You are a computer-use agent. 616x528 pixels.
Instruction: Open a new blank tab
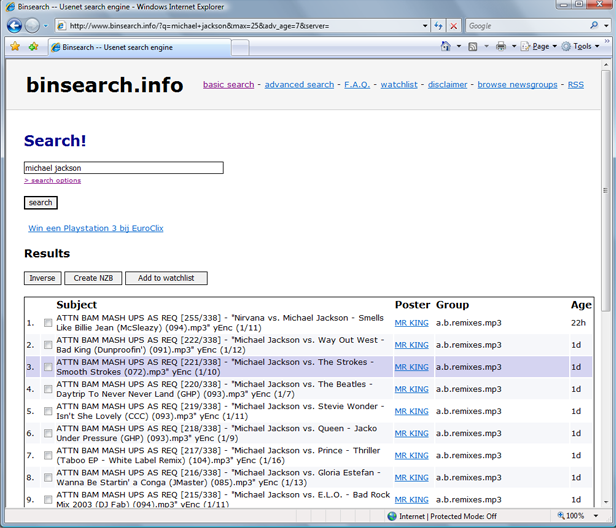coord(240,48)
